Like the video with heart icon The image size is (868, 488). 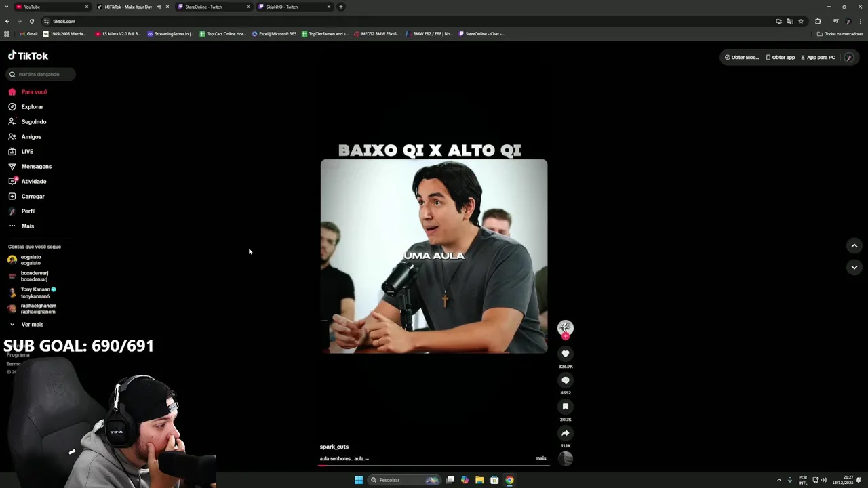tap(566, 354)
